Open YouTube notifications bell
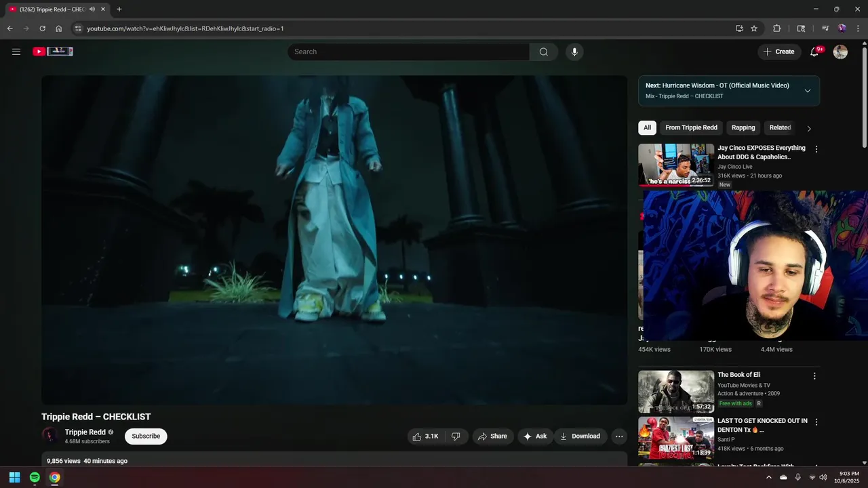The width and height of the screenshot is (868, 488). (x=815, y=52)
